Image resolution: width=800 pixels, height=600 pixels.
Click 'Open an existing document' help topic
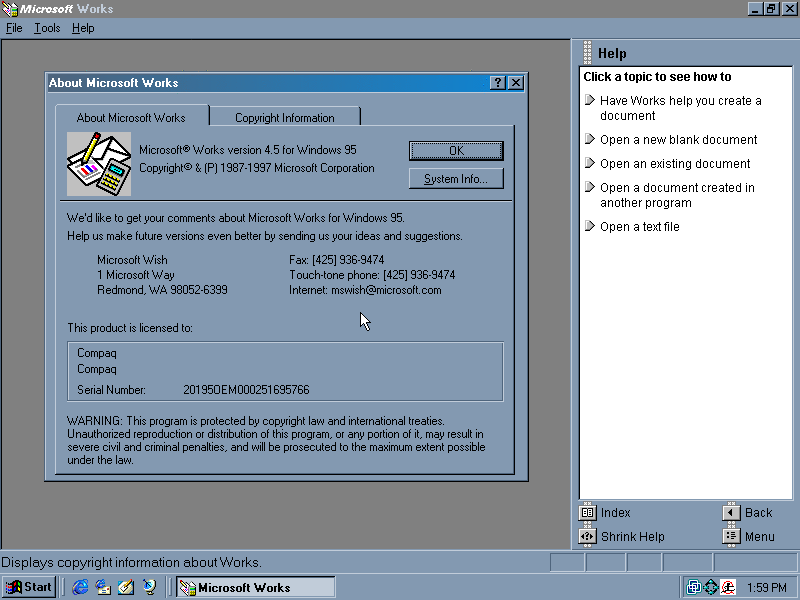click(675, 163)
